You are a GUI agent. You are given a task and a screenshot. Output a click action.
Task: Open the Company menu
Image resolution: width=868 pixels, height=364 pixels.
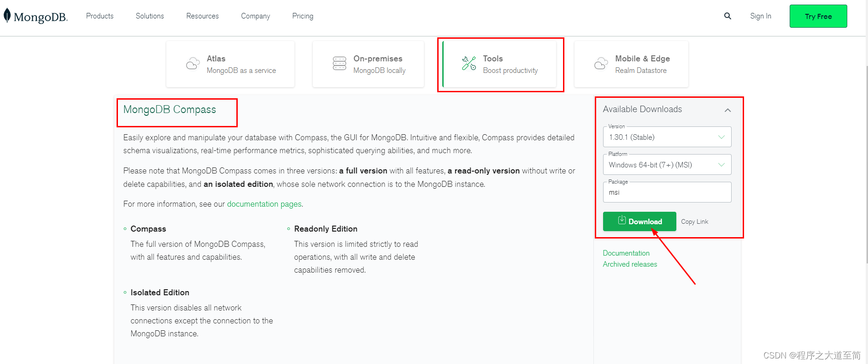[255, 16]
